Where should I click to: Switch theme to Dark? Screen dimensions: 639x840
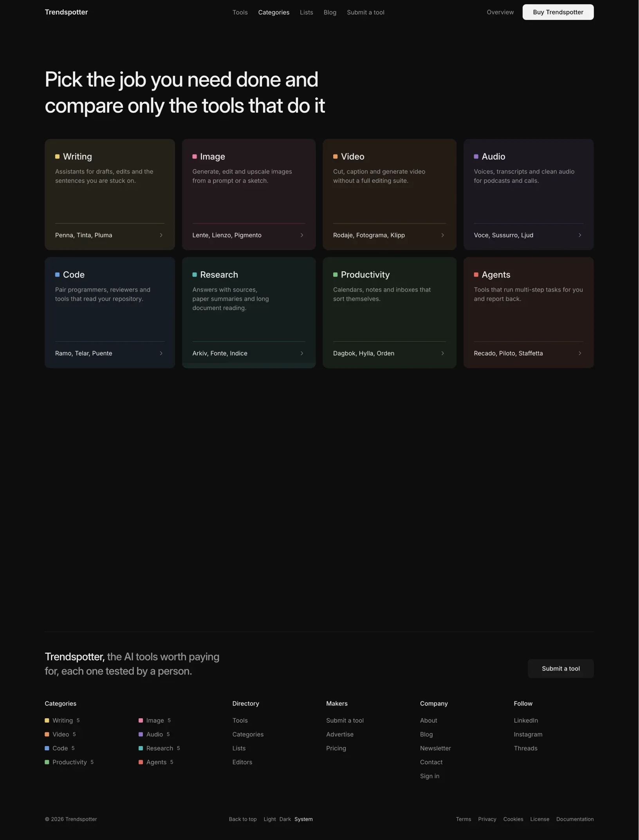coord(285,819)
